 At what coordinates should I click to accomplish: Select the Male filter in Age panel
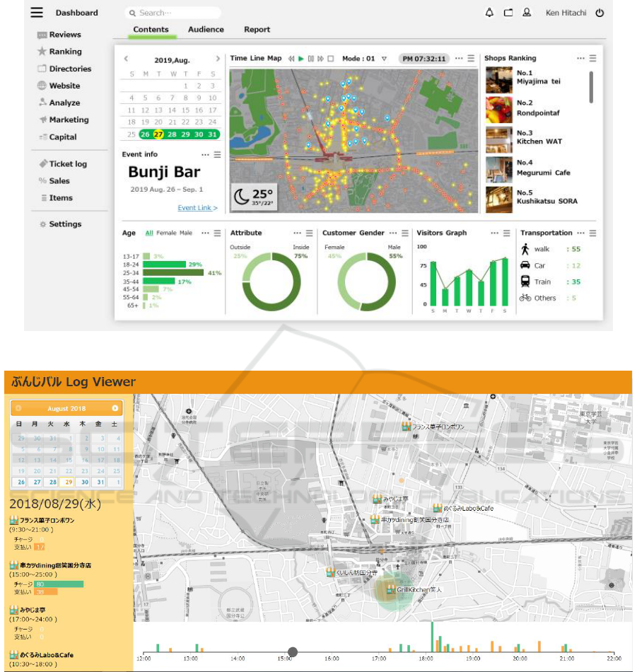186,233
